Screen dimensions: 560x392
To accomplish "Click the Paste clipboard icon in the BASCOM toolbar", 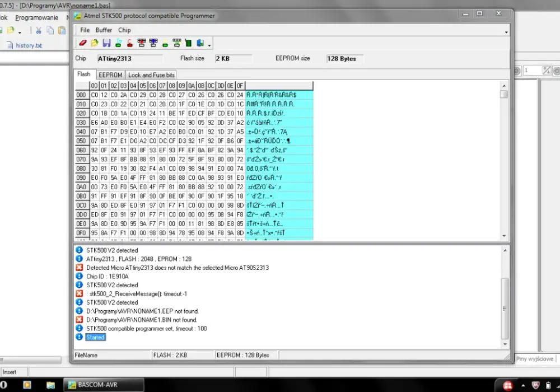I will coord(62,31).
